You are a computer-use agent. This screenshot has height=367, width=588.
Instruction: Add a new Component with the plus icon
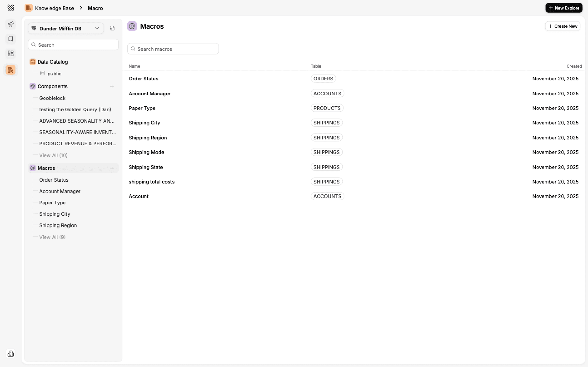tap(112, 86)
